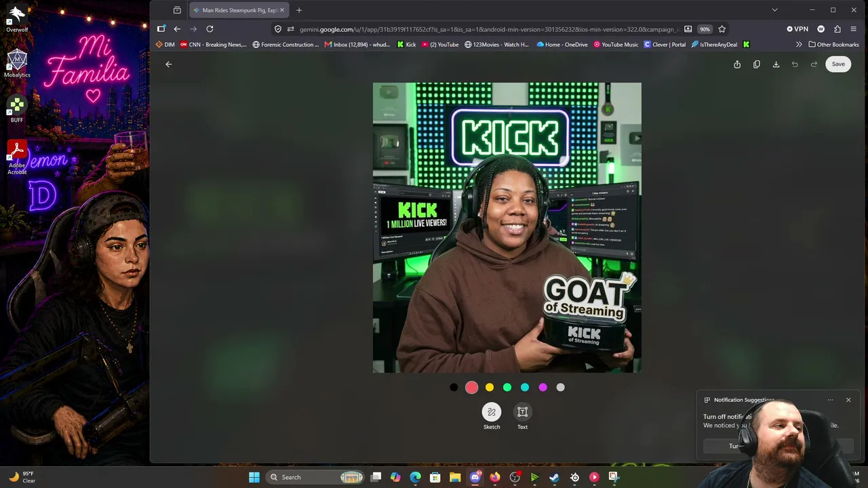The height and width of the screenshot is (488, 868).
Task: Go forward one page in the browser
Action: (193, 29)
